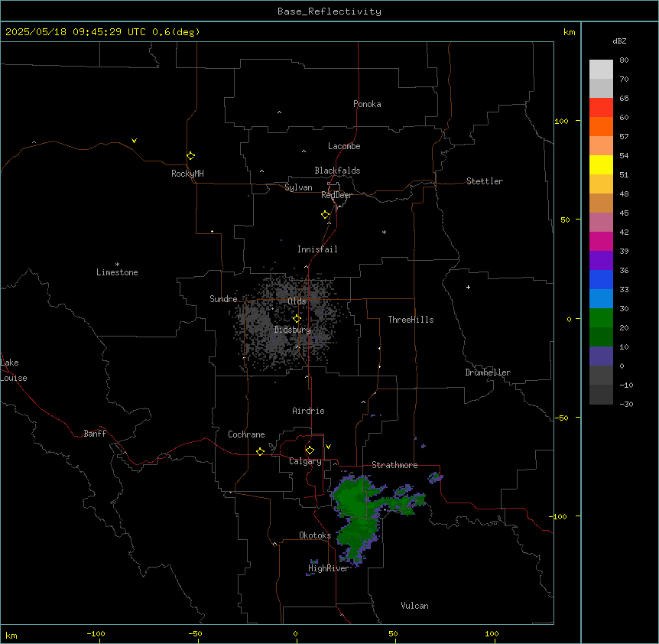Click the white asterisk marker above Limestone
Viewport: 659px width, 644px height.
[117, 264]
